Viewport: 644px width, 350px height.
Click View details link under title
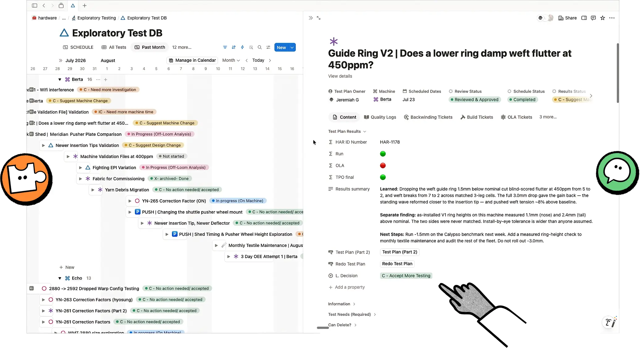point(340,76)
